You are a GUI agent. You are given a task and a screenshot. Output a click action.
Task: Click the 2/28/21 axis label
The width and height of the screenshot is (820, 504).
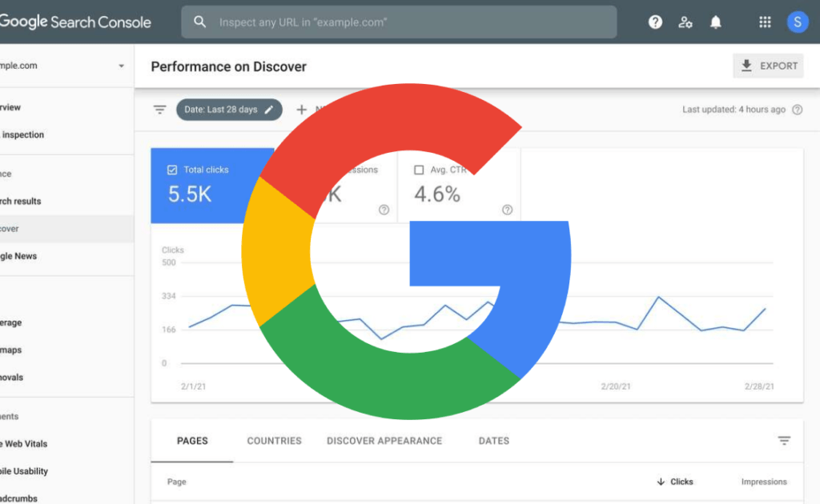tap(759, 386)
